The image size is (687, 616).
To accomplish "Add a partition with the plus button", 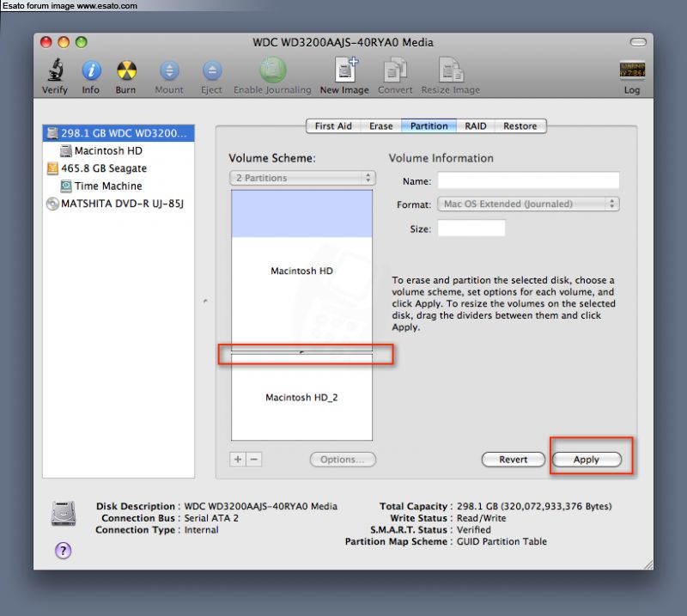I will 238,460.
